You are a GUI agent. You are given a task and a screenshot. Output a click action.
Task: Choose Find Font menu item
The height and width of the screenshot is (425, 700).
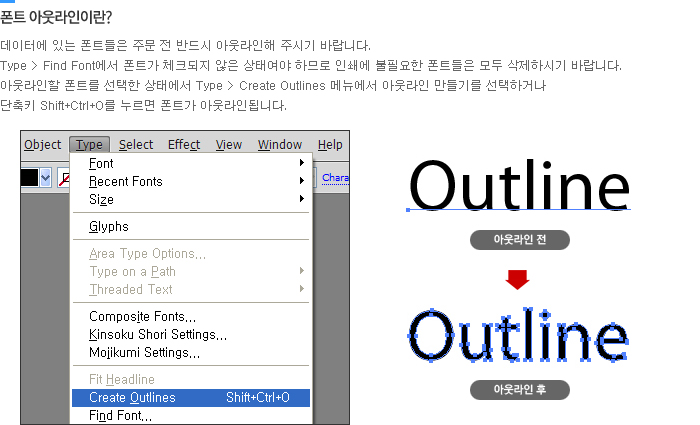[x=120, y=416]
